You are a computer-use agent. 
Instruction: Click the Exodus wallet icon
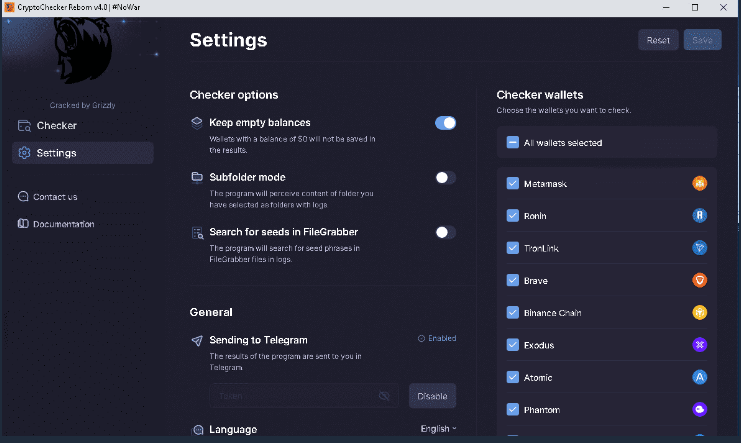[700, 345]
